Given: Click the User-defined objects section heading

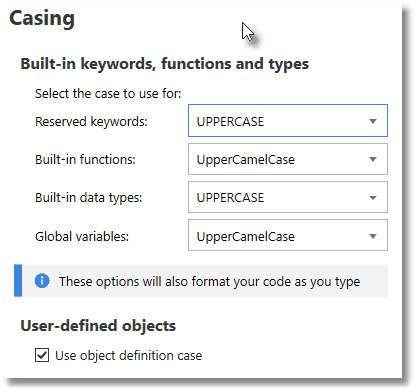Looking at the screenshot, I should 98,326.
